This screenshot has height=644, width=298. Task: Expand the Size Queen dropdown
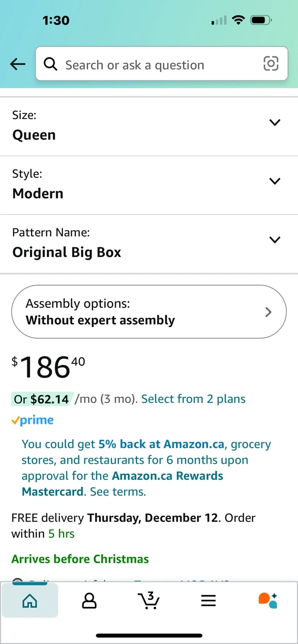click(x=149, y=127)
